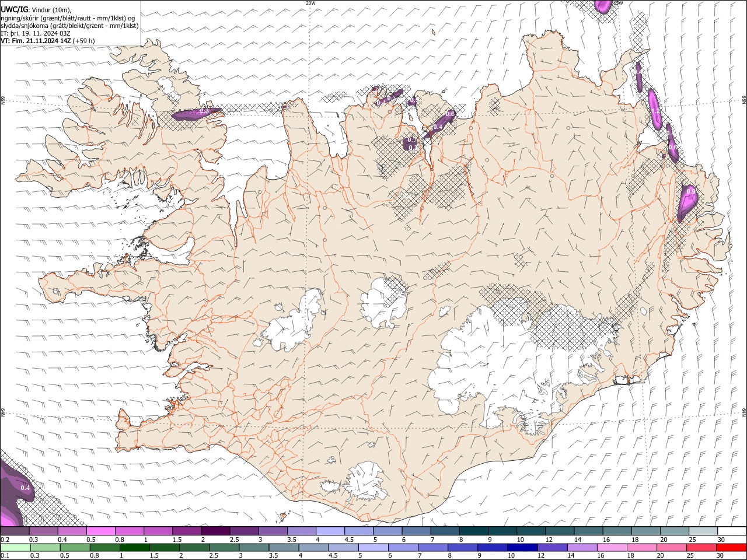747x560 pixels.
Task: Click the bold "UWC/IG" title text
Action: point(15,9)
